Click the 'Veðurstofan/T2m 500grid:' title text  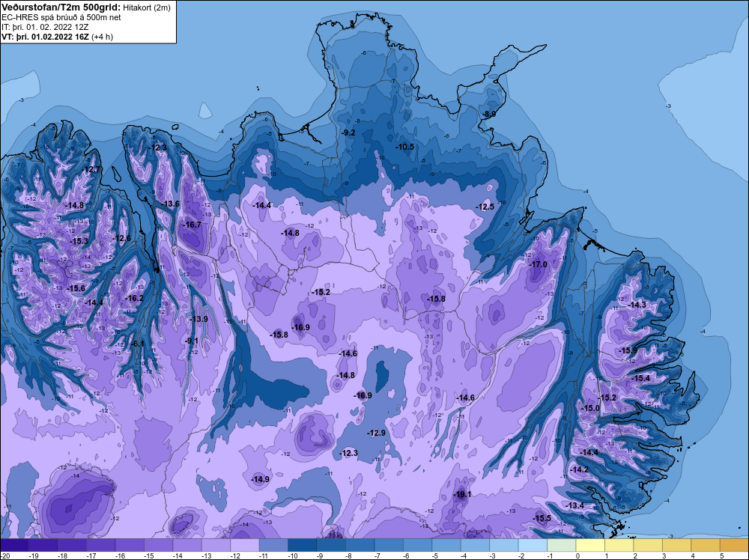(x=61, y=7)
